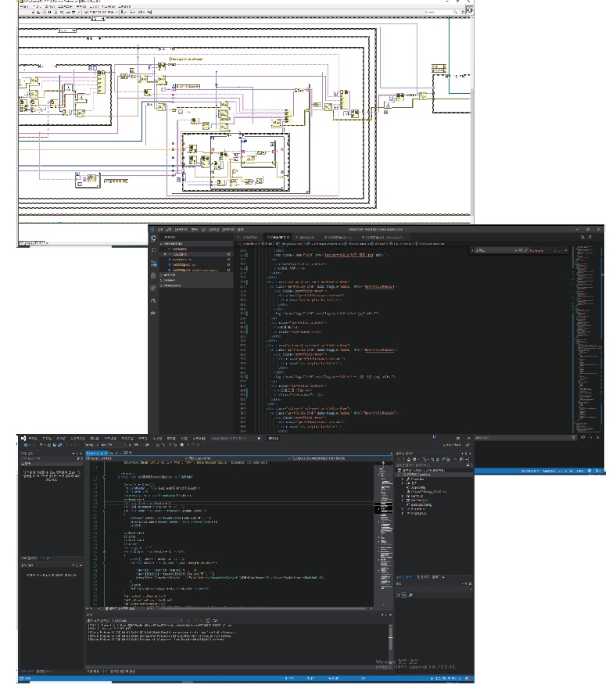Toggle Retain Wire Values in LabVIEW
The width and height of the screenshot is (616, 685).
tap(62, 12)
